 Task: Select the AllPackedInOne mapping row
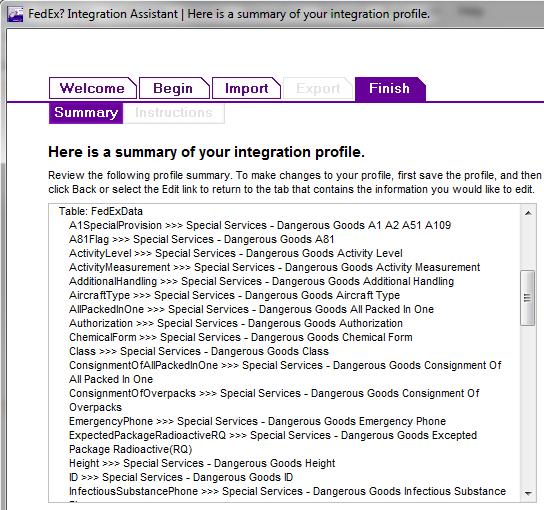pos(252,309)
